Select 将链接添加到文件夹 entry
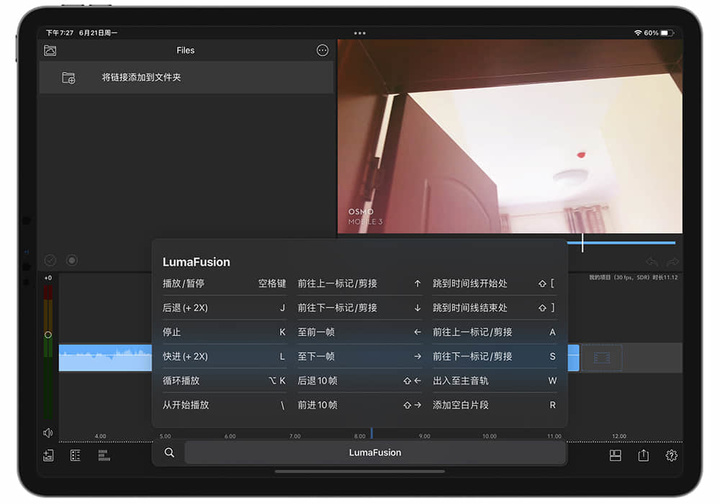The width and height of the screenshot is (720, 504). click(x=141, y=78)
